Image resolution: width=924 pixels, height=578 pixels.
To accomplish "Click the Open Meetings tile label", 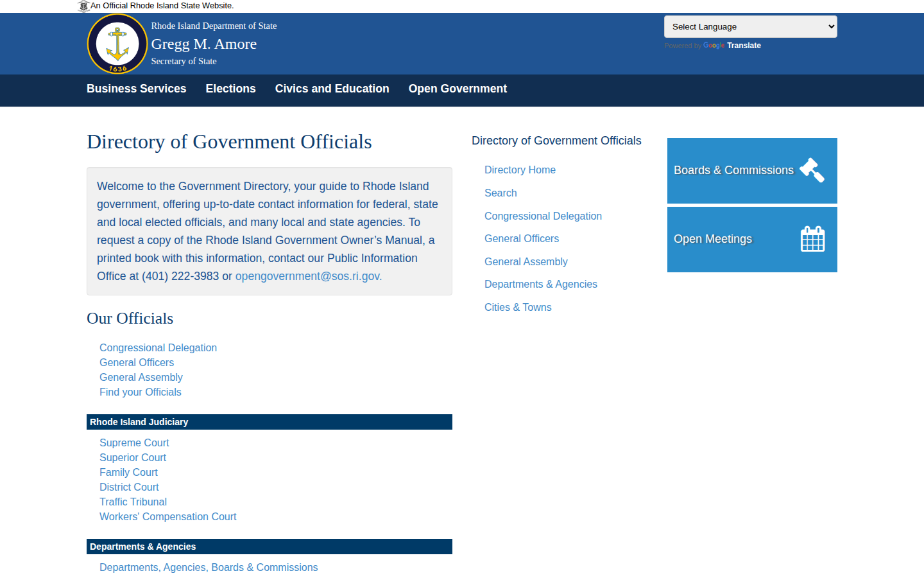I will (713, 239).
